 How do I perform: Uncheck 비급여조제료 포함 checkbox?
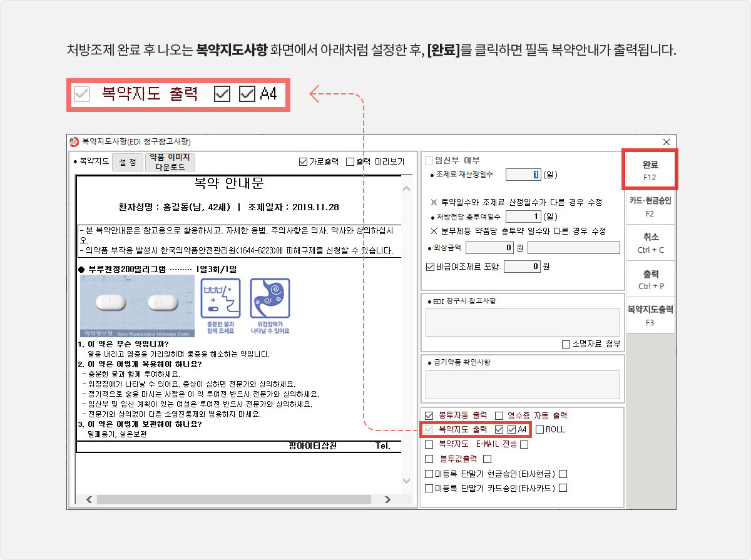pyautogui.click(x=430, y=267)
